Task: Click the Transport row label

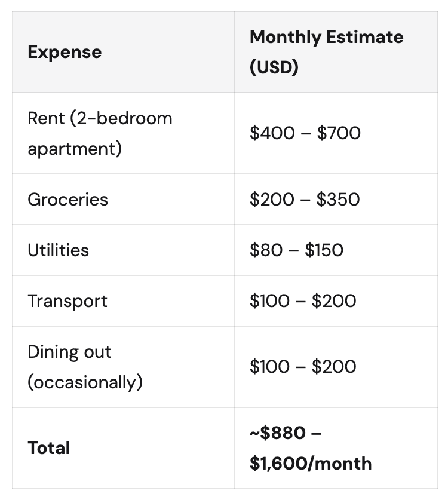Action: coord(67,300)
